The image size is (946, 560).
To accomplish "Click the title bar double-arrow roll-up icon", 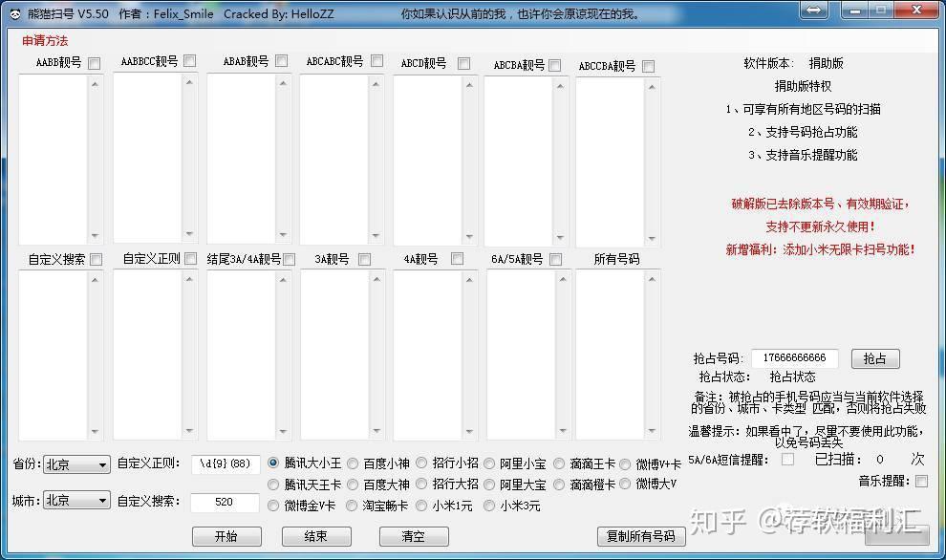I will point(812,11).
